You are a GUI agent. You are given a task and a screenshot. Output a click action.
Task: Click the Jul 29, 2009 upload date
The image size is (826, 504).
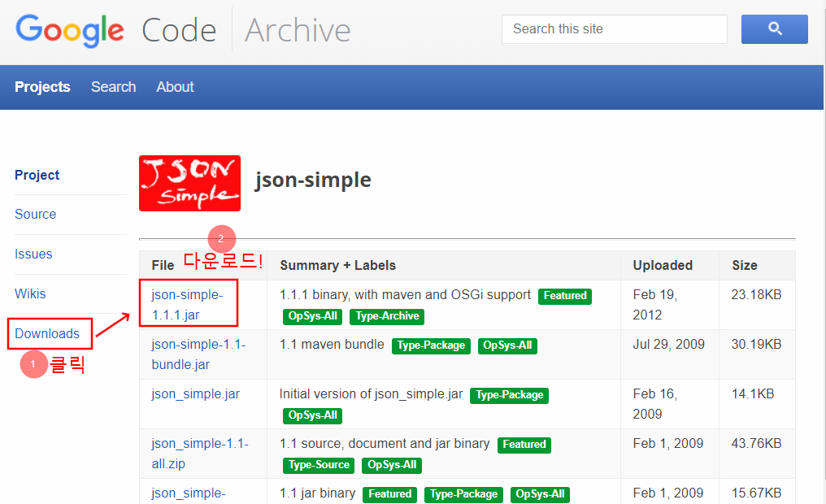[x=668, y=345]
